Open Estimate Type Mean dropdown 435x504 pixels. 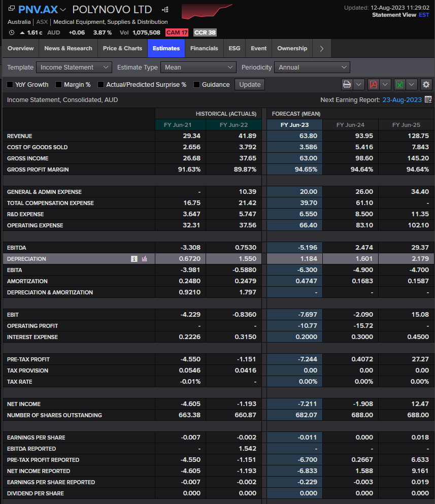coord(198,68)
